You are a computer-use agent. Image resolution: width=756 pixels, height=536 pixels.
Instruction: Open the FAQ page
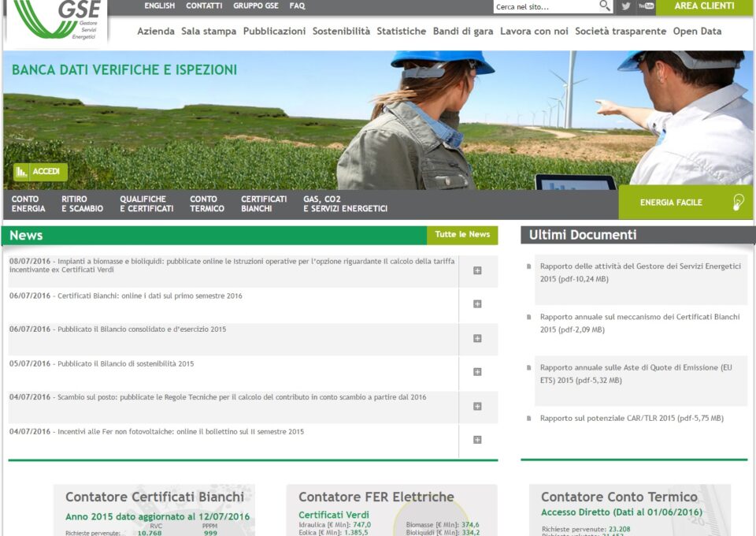pyautogui.click(x=297, y=6)
